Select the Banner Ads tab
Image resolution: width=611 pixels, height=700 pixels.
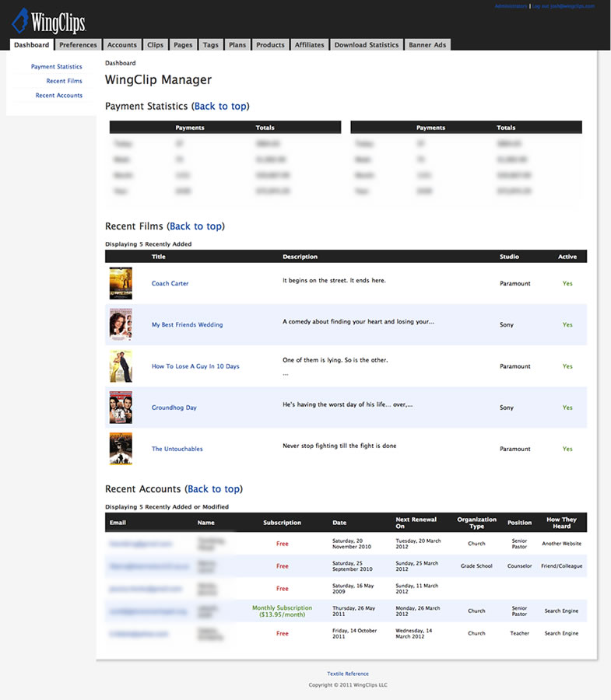[427, 45]
